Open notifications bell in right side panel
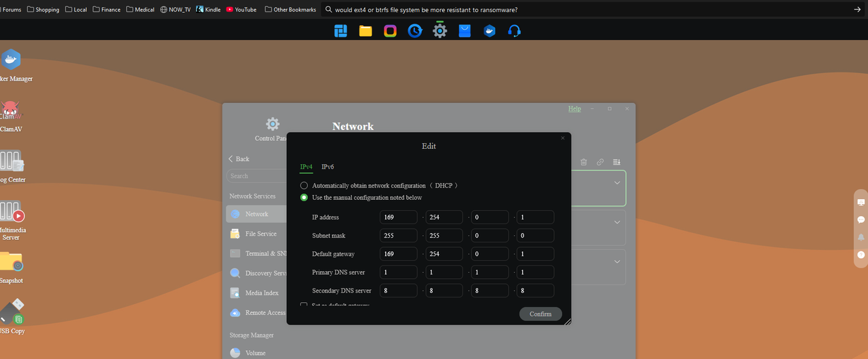This screenshot has height=359, width=868. click(x=861, y=237)
